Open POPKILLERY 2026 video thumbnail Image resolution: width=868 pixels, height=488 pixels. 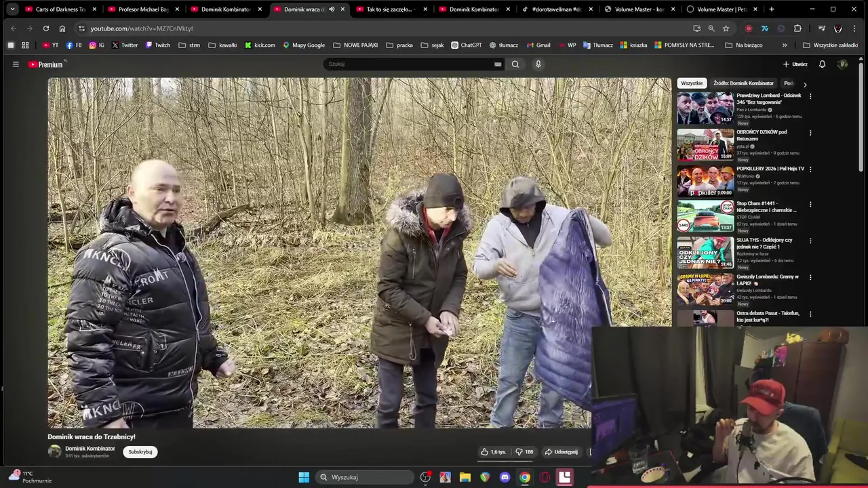pos(705,181)
